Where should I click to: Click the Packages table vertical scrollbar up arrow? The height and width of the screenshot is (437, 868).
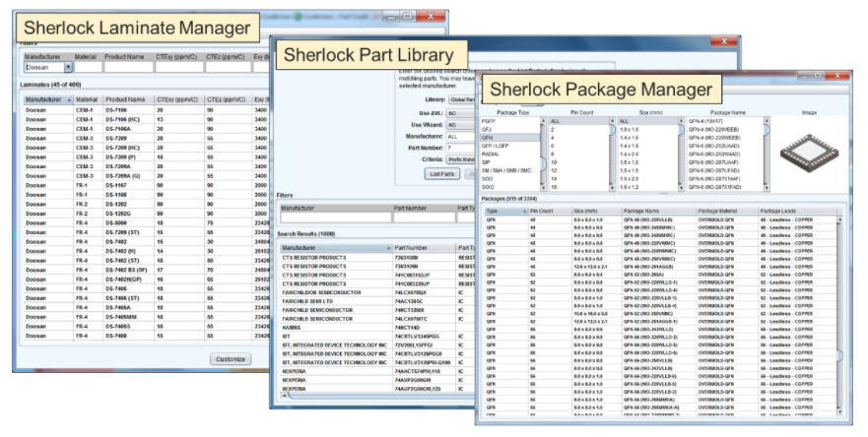[840, 220]
